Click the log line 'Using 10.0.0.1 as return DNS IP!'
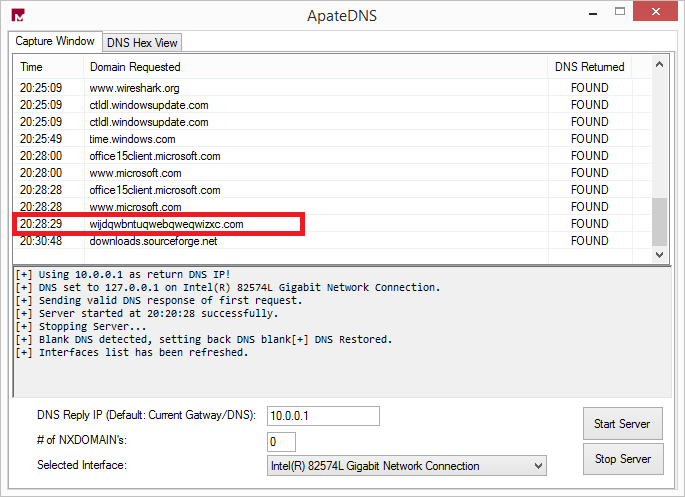Screen dimensions: 685x497 coord(123,275)
